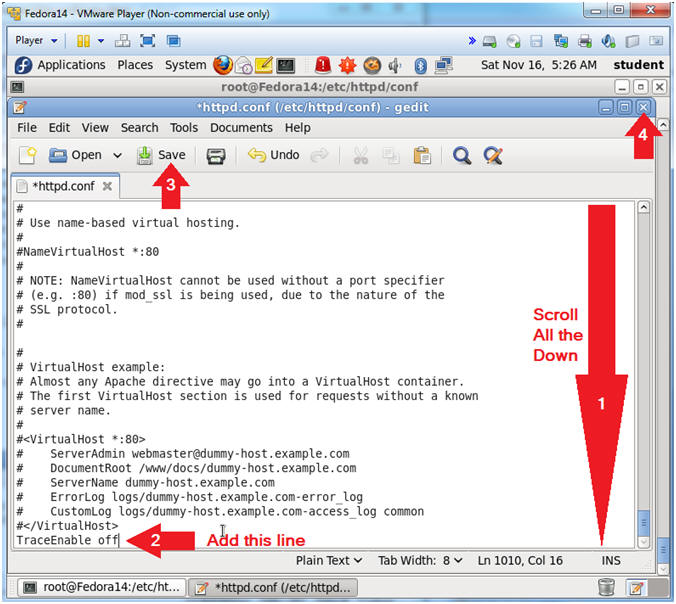Close the *httpd.conf tab

pos(107,186)
